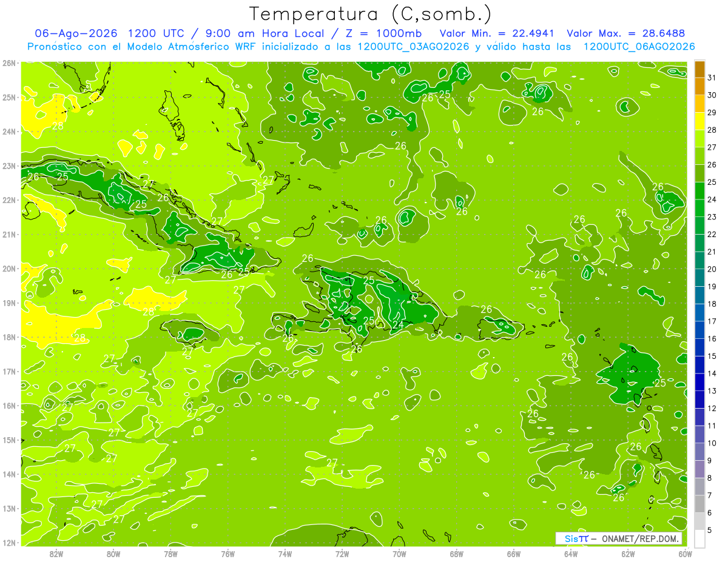Click the 31 label on the color bar
728x562 pixels.
(x=712, y=78)
